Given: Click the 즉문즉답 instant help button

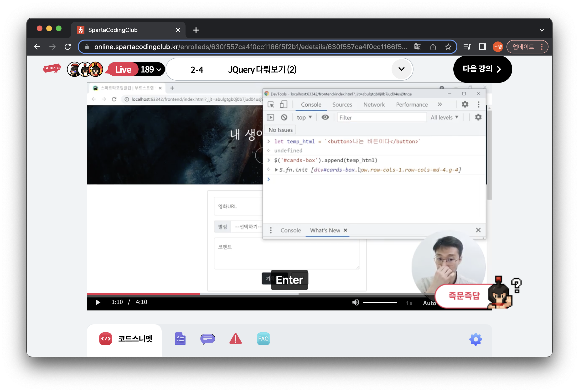Looking at the screenshot, I should (464, 296).
